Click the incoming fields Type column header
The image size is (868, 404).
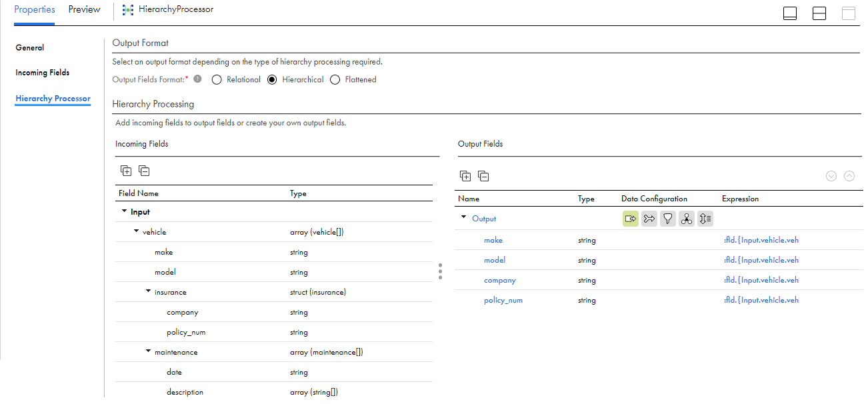click(298, 193)
